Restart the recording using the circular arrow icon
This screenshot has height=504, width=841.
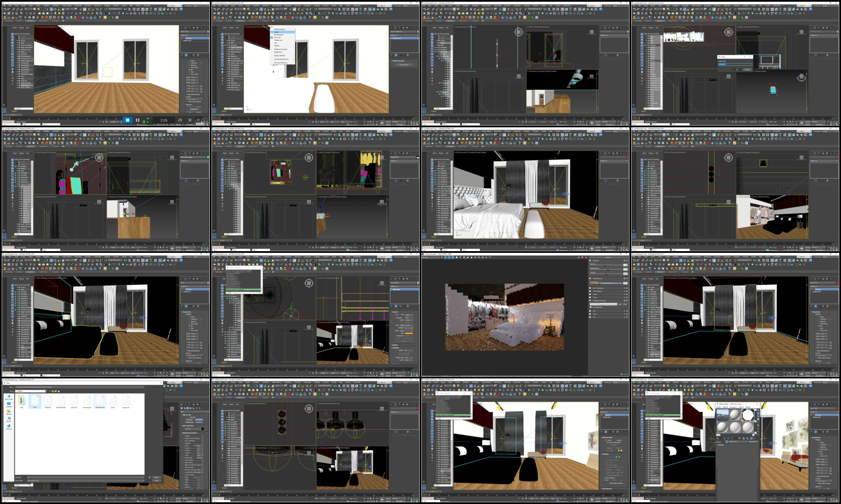pos(180,120)
